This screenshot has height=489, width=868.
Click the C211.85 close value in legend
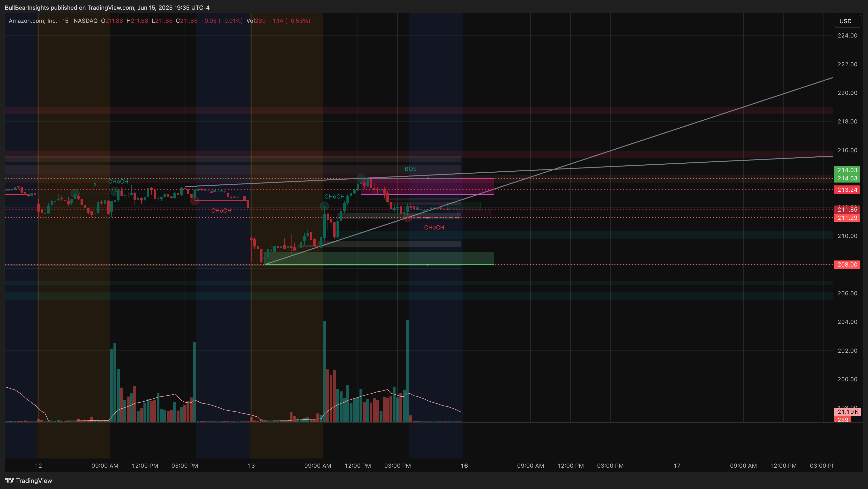tap(186, 21)
